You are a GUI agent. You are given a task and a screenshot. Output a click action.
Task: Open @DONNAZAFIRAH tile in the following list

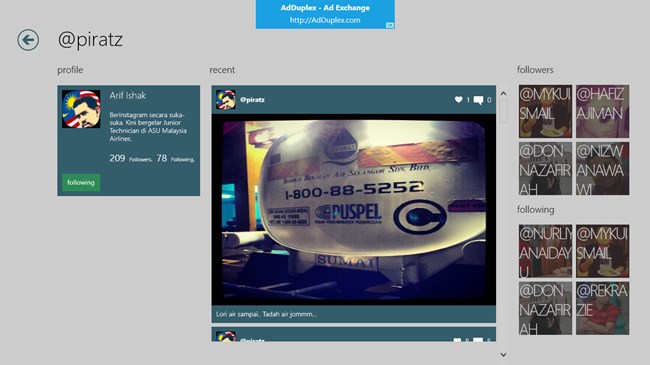click(x=545, y=308)
